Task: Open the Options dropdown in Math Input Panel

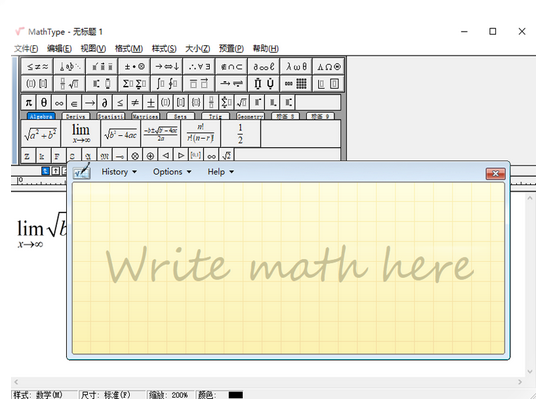Action: point(172,172)
